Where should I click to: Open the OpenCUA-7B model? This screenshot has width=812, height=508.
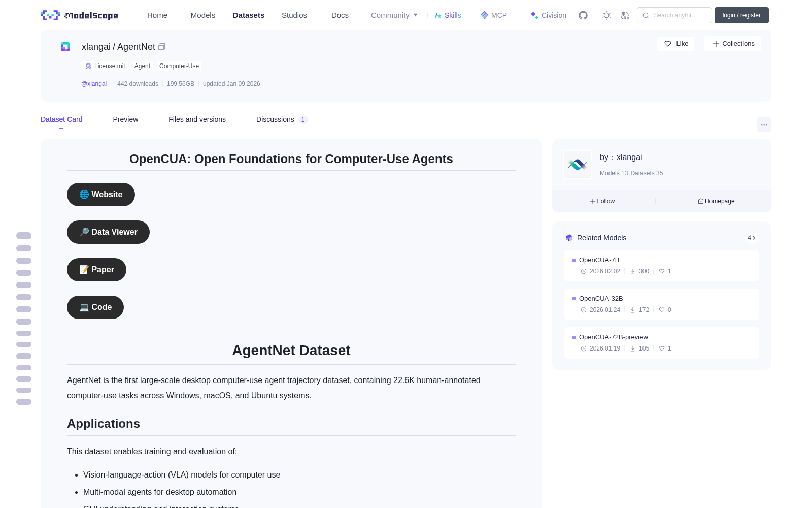click(x=599, y=260)
